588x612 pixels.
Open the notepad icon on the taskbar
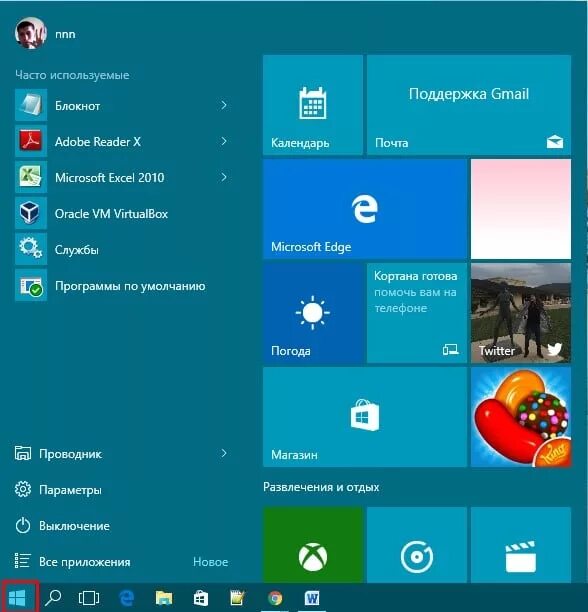(237, 598)
